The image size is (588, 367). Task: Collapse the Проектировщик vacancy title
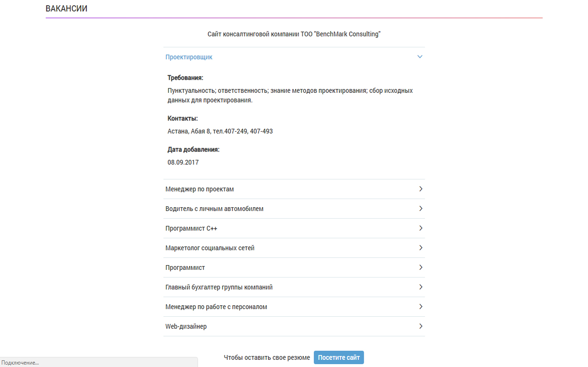tap(189, 57)
